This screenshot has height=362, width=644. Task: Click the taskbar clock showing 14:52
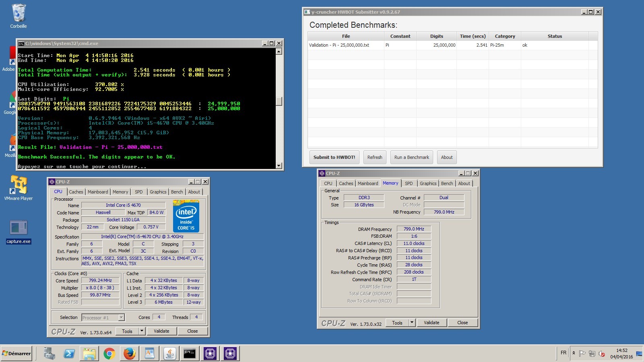621,354
